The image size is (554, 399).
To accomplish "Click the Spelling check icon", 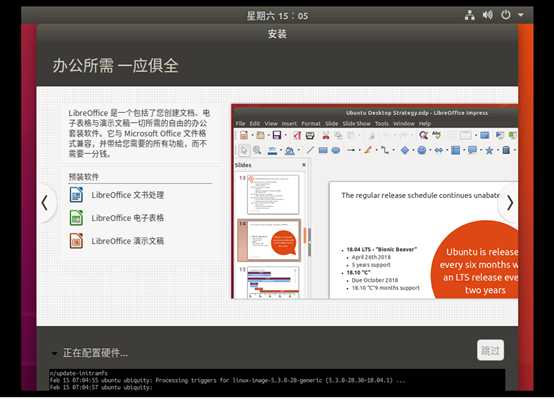I will tap(437, 135).
